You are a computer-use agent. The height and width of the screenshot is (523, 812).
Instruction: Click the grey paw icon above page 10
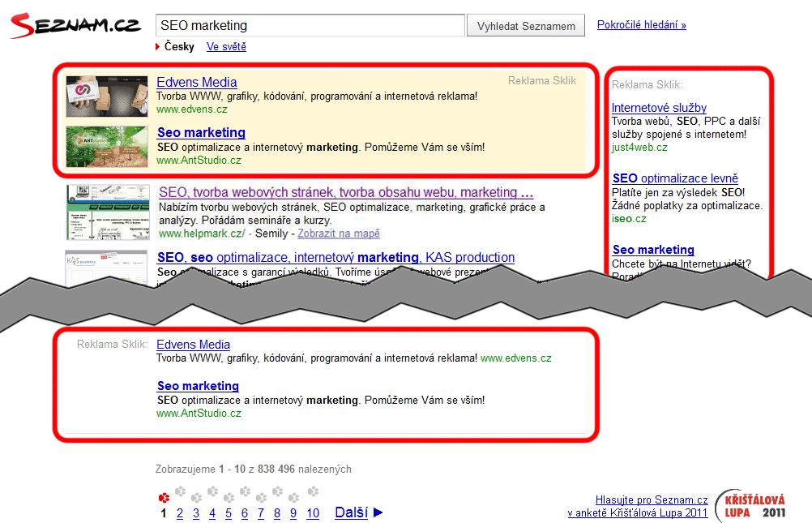pos(313,491)
